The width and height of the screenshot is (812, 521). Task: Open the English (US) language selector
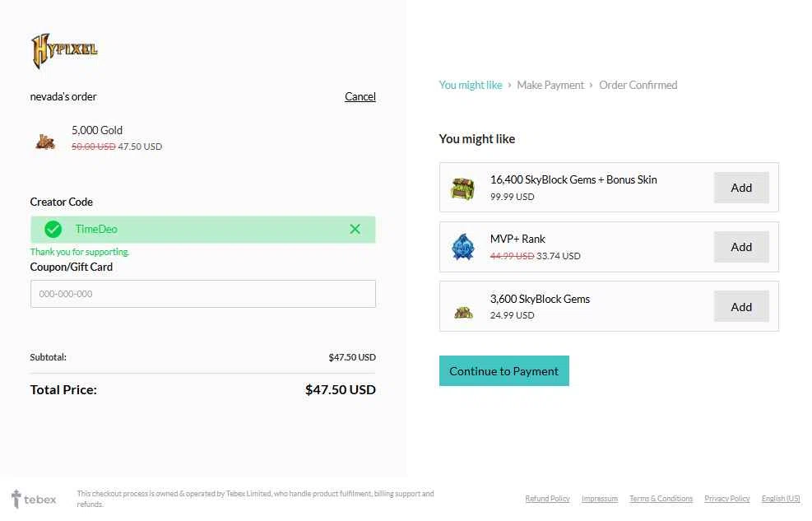click(x=781, y=498)
